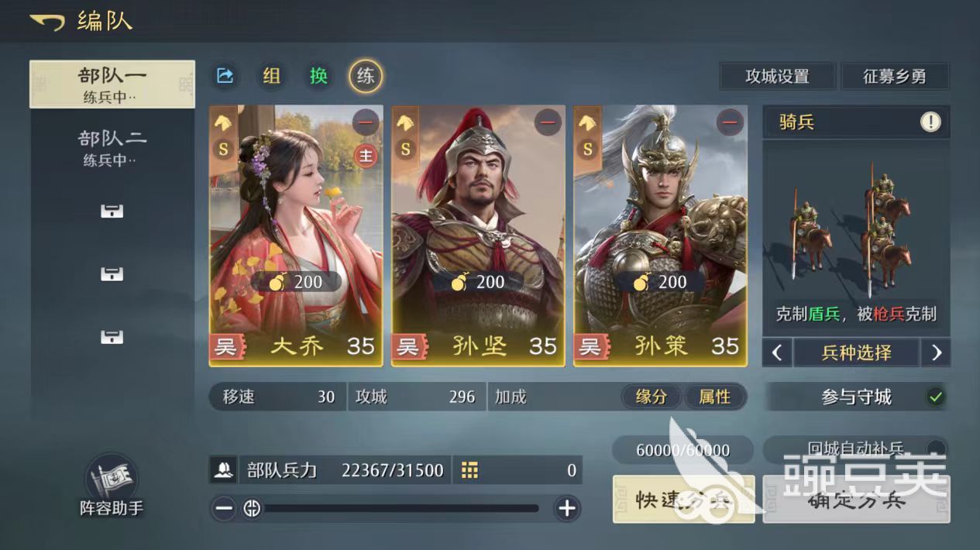
Task: Go to the next troop type with the right arrow
Action: [x=936, y=353]
